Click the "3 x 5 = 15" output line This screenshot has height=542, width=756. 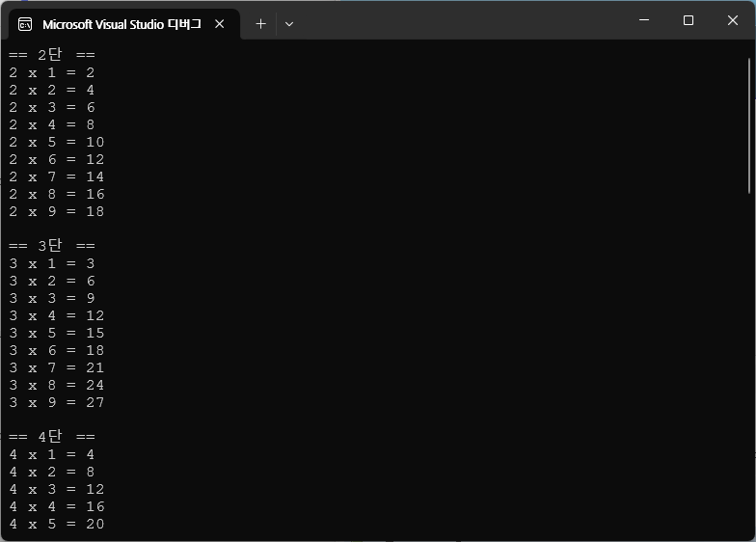point(57,333)
